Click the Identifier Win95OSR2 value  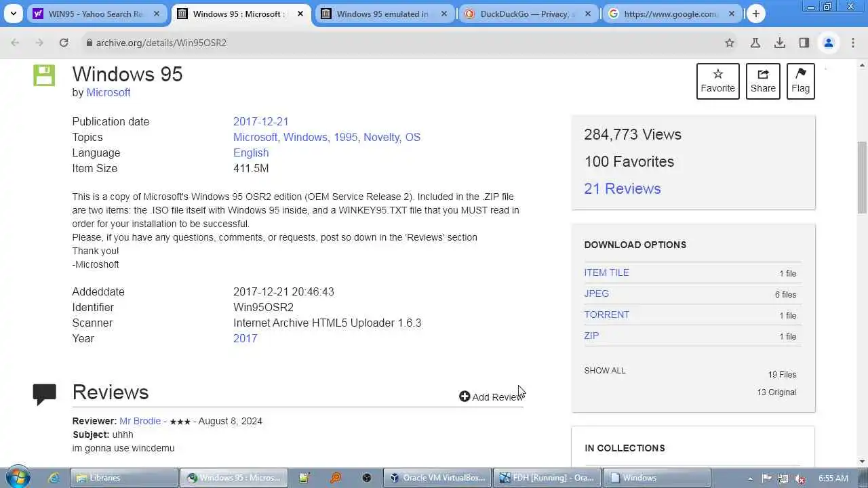[264, 307]
